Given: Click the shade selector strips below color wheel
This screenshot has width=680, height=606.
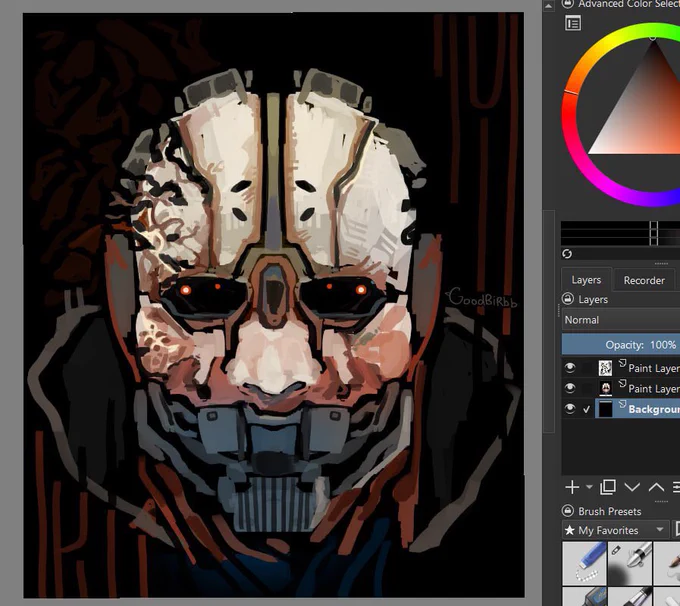Looking at the screenshot, I should (621, 233).
